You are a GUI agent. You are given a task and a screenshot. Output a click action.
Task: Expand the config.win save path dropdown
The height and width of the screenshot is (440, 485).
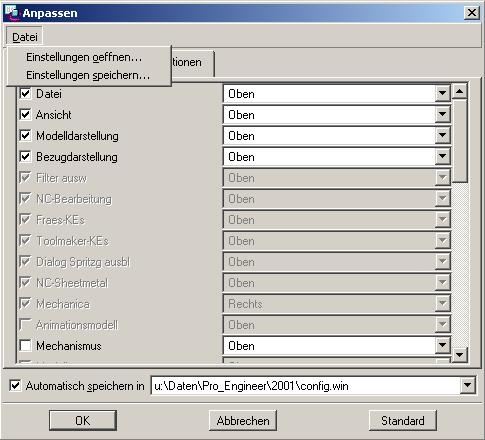tap(467, 386)
